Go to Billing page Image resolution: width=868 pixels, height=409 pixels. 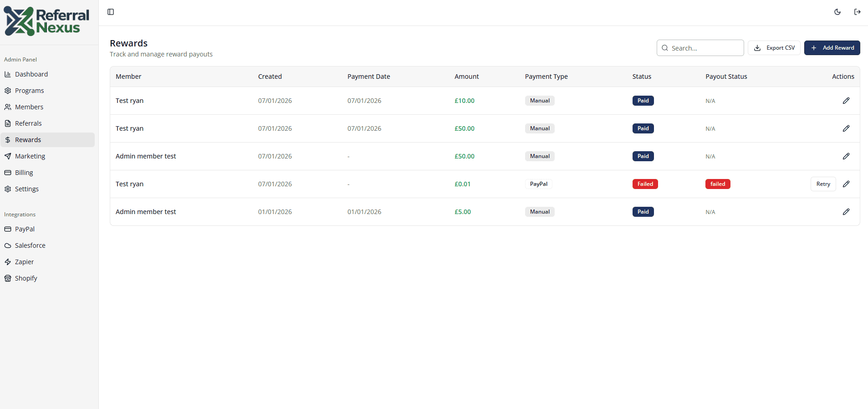[47, 173]
